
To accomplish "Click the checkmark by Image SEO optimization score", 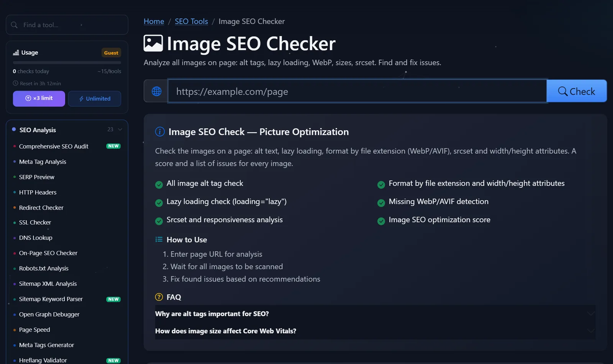I will pos(381,221).
